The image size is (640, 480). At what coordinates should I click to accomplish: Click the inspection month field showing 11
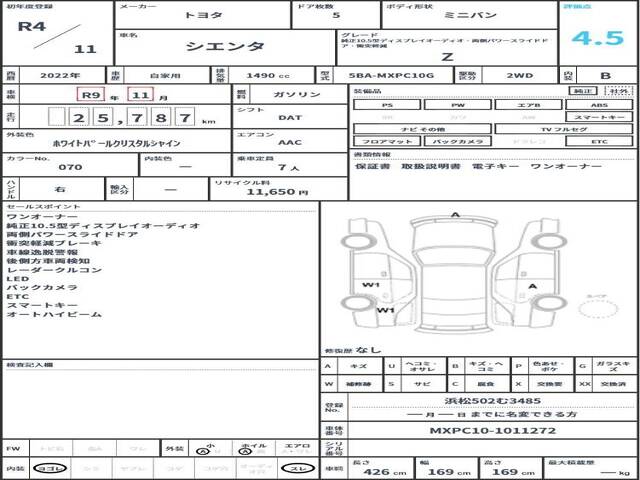[140, 95]
